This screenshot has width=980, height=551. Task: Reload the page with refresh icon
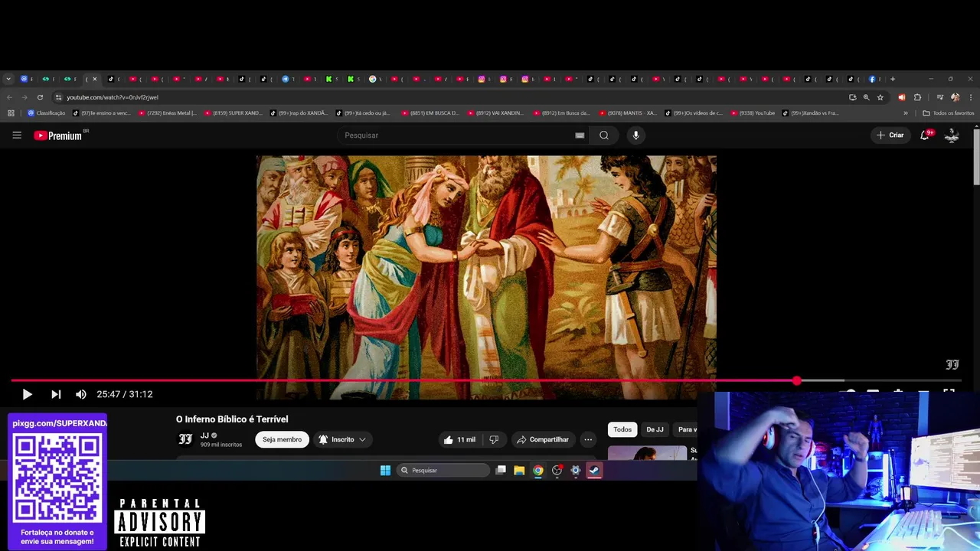click(40, 97)
